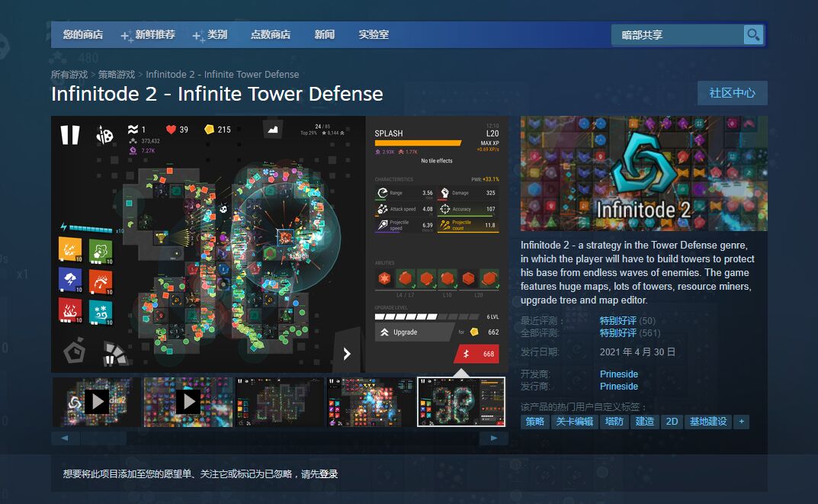Screen dimensions: 818x504
Task: Select the lightning strike ability icon
Action: [69, 280]
